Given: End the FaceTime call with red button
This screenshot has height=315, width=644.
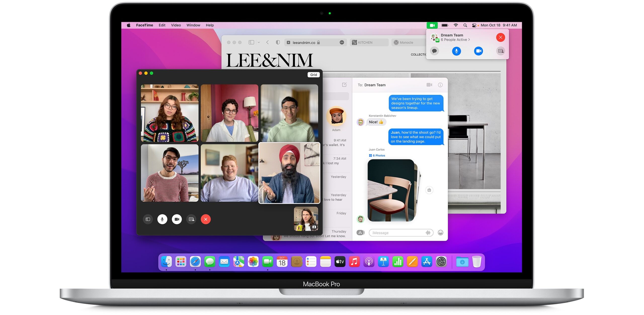Looking at the screenshot, I should pos(206,219).
